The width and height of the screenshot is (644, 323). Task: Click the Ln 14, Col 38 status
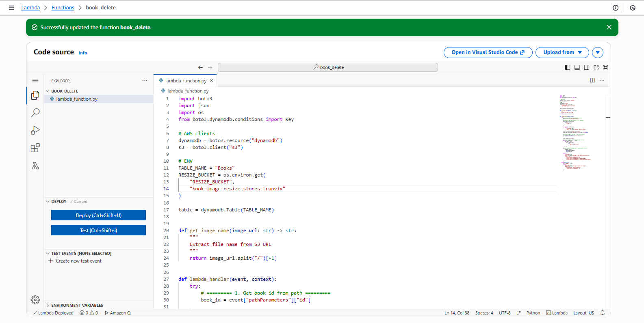coord(457,313)
